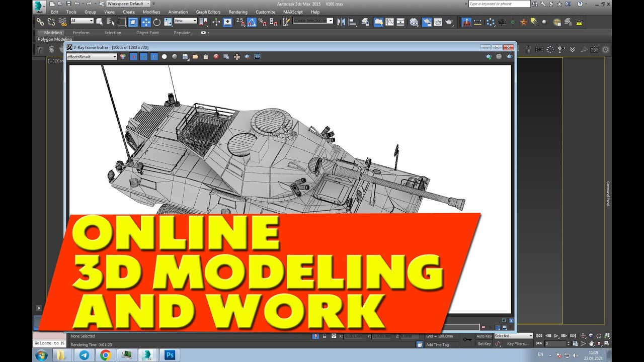Viewport: 644px width, 362px height.
Task: Open the Modifiers menu
Action: (x=151, y=12)
